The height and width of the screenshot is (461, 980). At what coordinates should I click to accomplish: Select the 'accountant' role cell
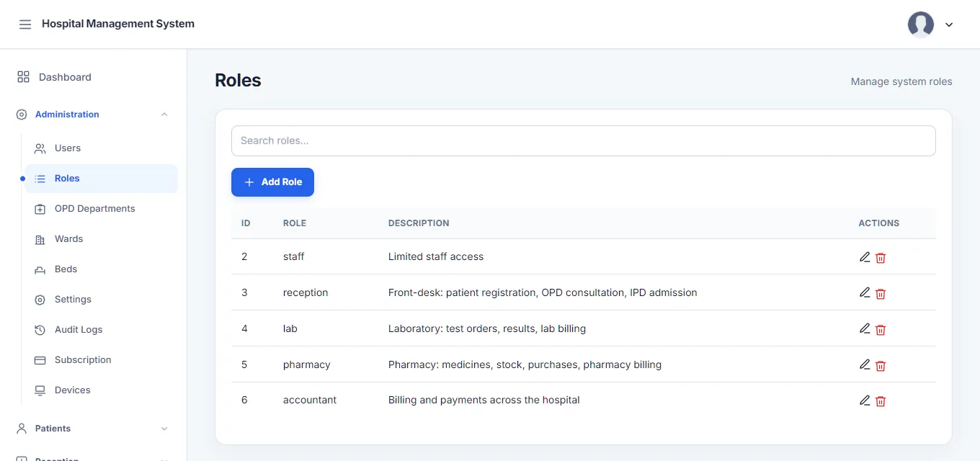click(310, 400)
